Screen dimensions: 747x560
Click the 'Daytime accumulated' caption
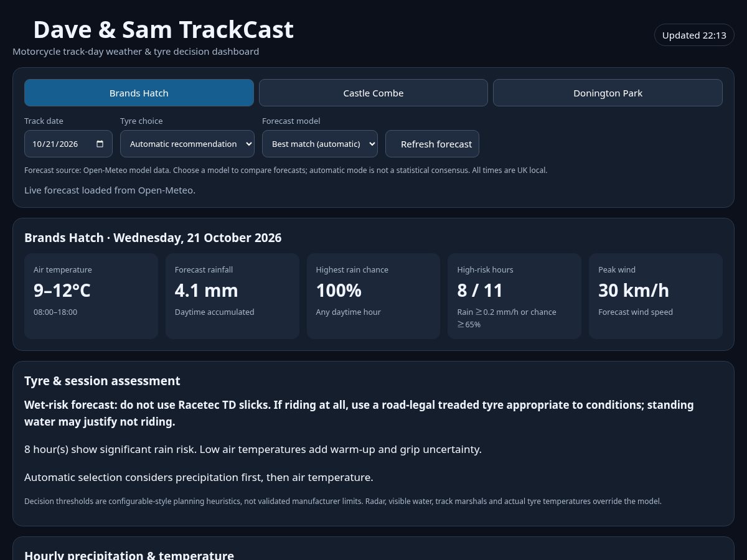tap(215, 312)
